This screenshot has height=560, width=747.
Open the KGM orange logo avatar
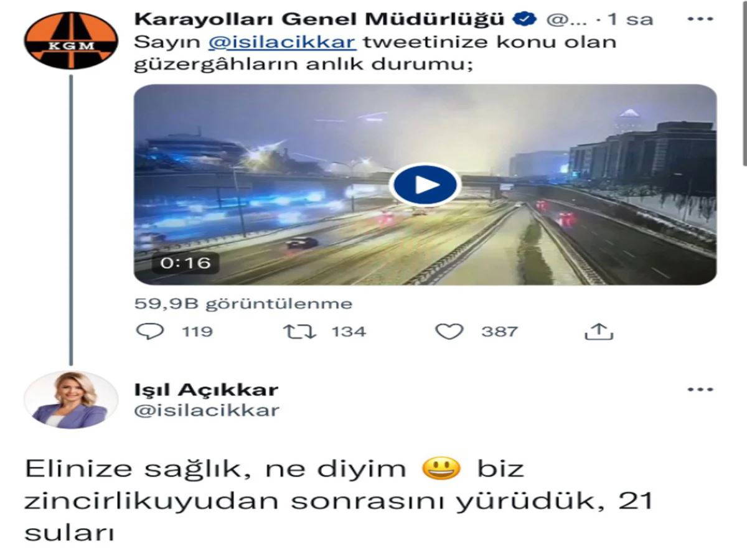(71, 40)
